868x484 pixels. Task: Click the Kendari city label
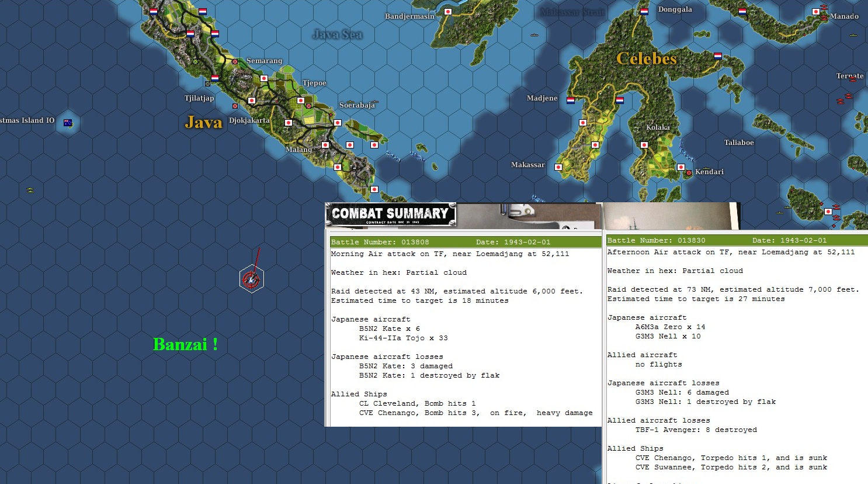point(709,172)
